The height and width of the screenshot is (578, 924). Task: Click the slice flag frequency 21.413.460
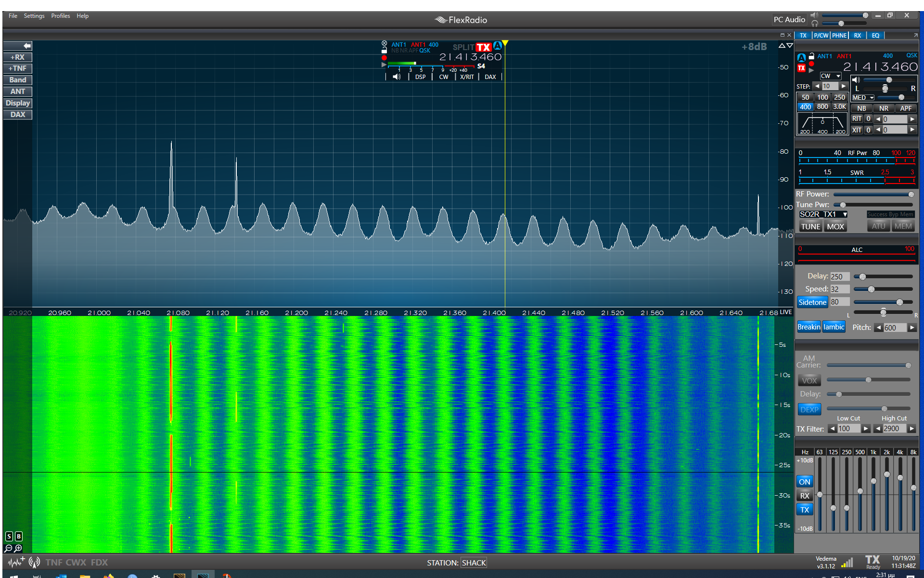[x=470, y=57]
